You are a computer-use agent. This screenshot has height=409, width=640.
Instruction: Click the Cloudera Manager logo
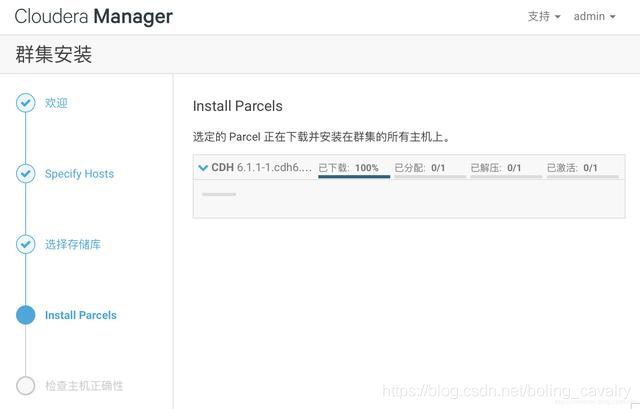click(x=93, y=17)
